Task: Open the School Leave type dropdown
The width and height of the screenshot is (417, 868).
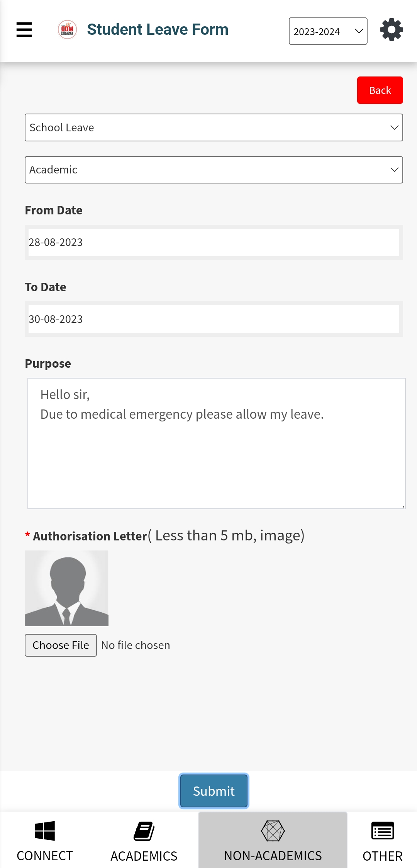Action: click(x=214, y=127)
